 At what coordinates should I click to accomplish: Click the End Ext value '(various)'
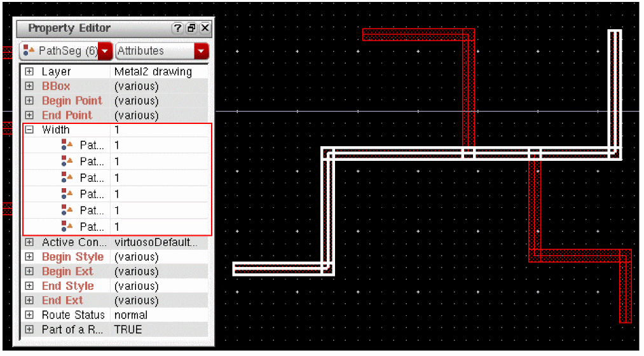(x=136, y=300)
